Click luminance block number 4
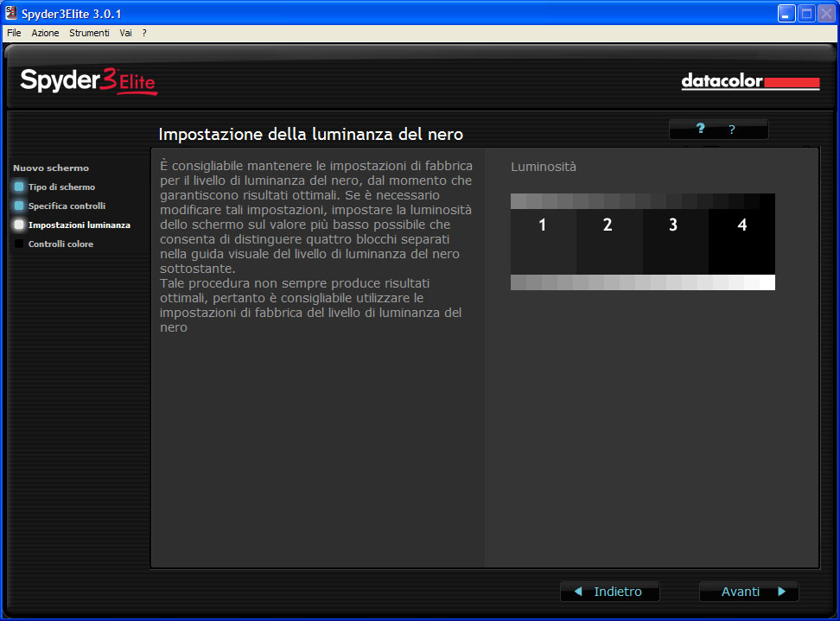Screen dimensions: 840x621 click(x=742, y=242)
